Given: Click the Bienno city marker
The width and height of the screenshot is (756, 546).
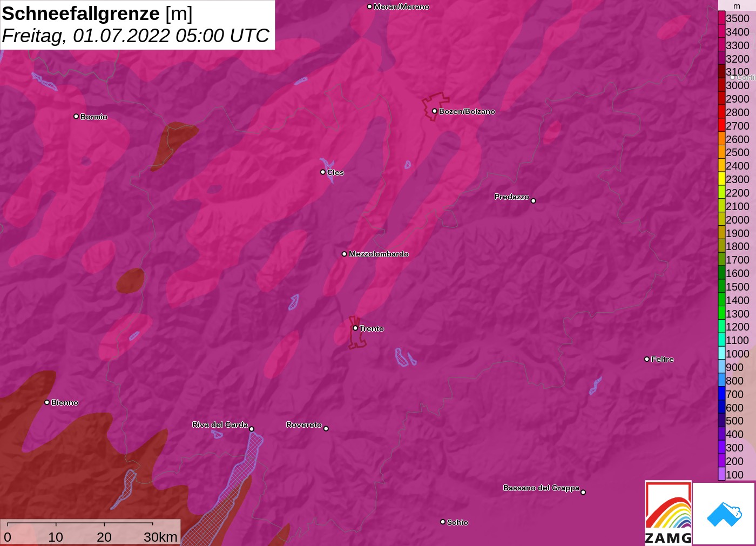Looking at the screenshot, I should pyautogui.click(x=47, y=402).
